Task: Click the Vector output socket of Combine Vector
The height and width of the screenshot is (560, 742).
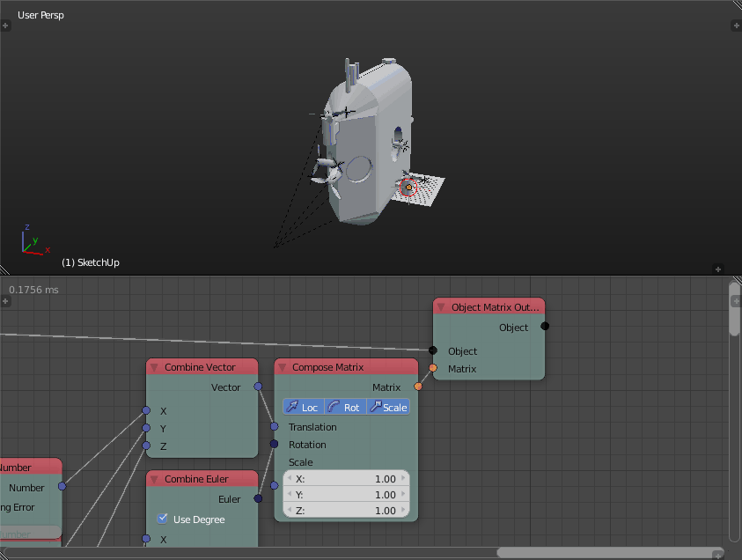Action: click(257, 387)
